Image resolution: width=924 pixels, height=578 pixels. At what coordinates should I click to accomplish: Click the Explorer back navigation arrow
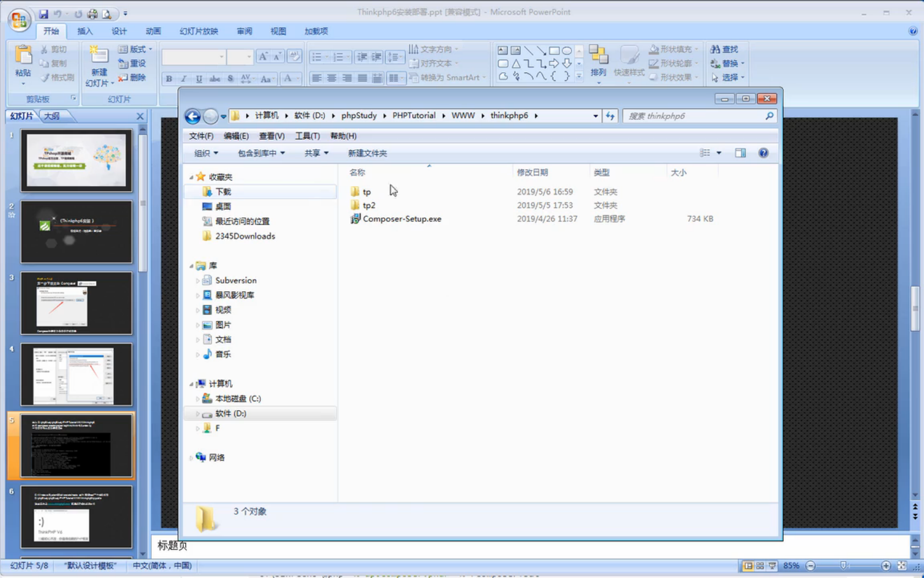tap(193, 116)
